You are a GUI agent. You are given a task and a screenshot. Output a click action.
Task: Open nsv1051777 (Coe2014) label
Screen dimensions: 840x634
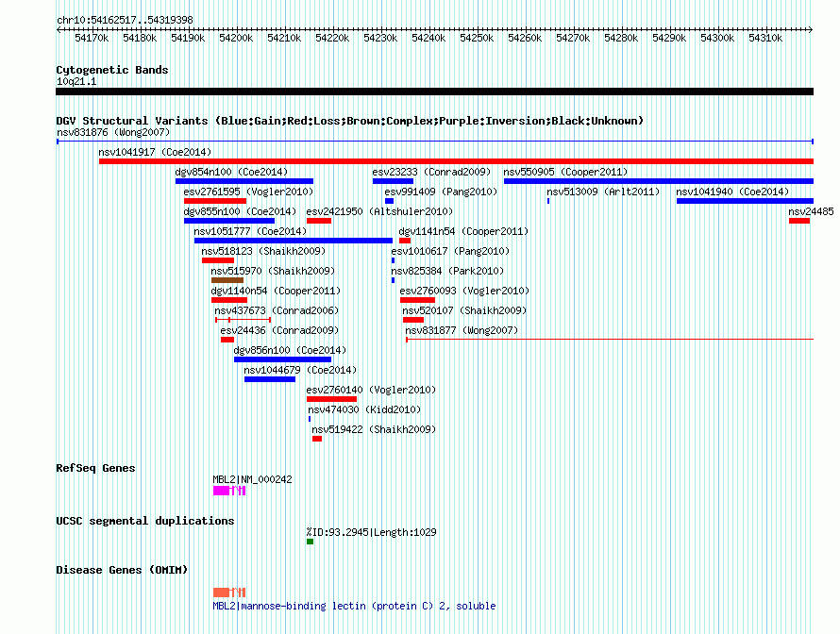[x=250, y=231]
